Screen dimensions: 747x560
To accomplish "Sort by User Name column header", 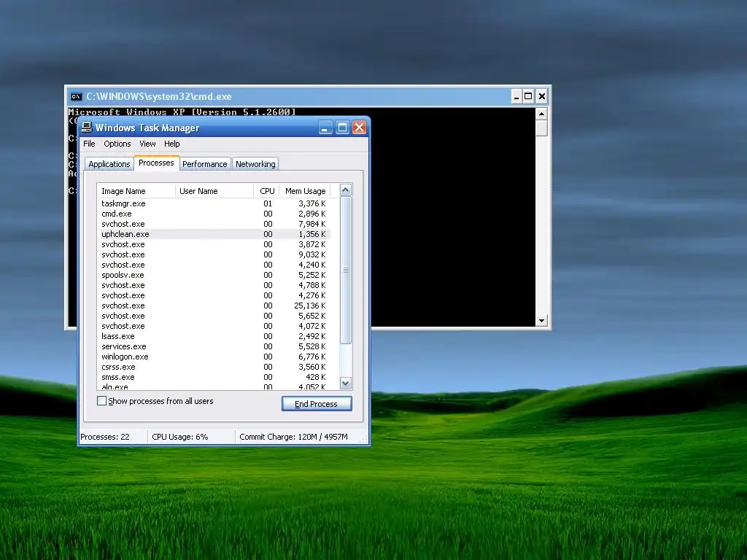I will click(x=214, y=191).
